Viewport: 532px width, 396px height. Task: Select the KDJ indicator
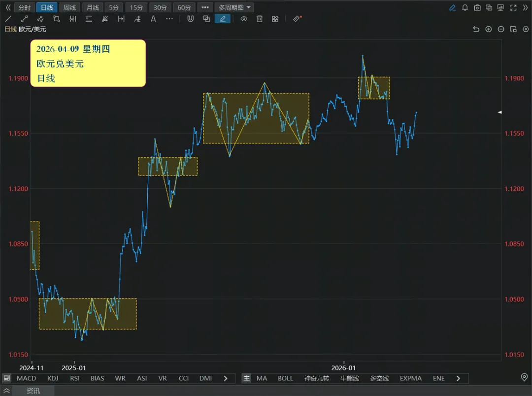[x=53, y=378]
